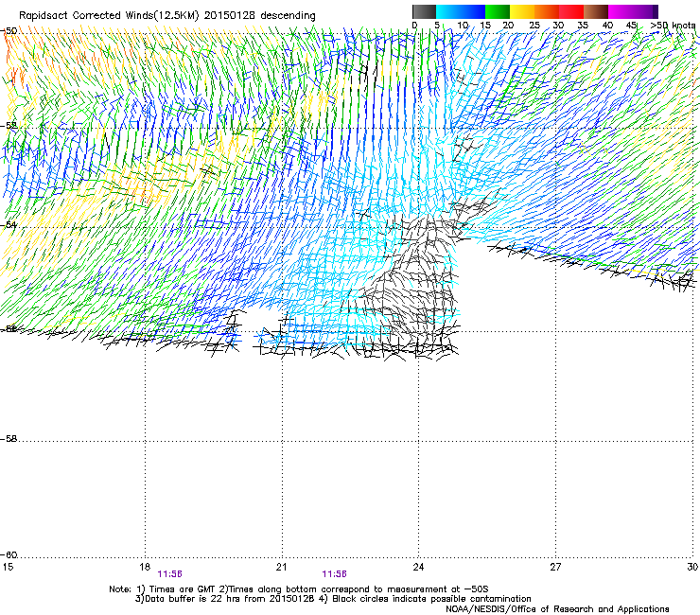Click the 'NOAA/NESDIS/Office of Research and Applications' credit
The image size is (700, 615).
pyautogui.click(x=557, y=609)
